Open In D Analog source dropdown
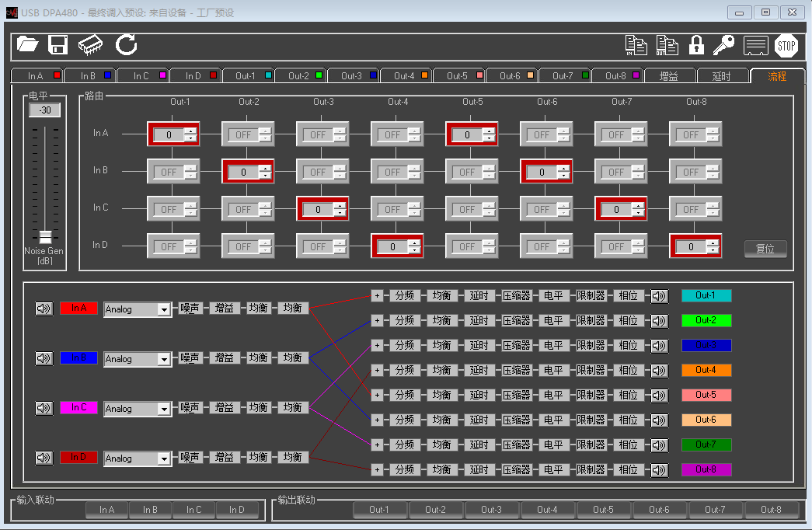Image resolution: width=812 pixels, height=530 pixels. 138,459
